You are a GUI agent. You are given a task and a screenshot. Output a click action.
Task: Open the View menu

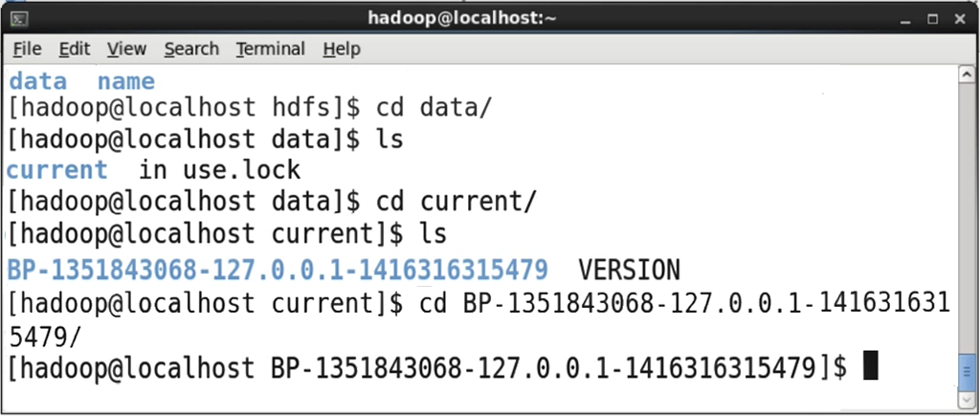(x=127, y=49)
